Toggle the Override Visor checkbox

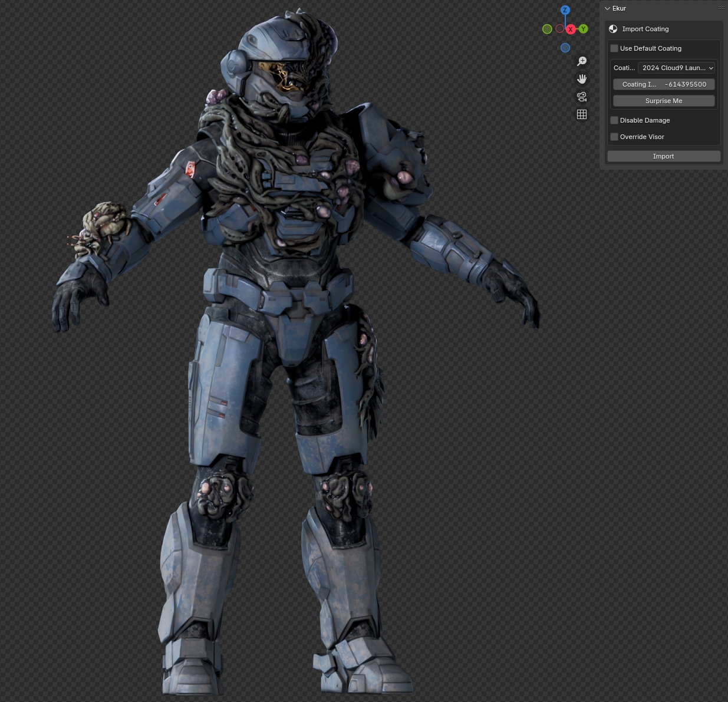point(614,137)
